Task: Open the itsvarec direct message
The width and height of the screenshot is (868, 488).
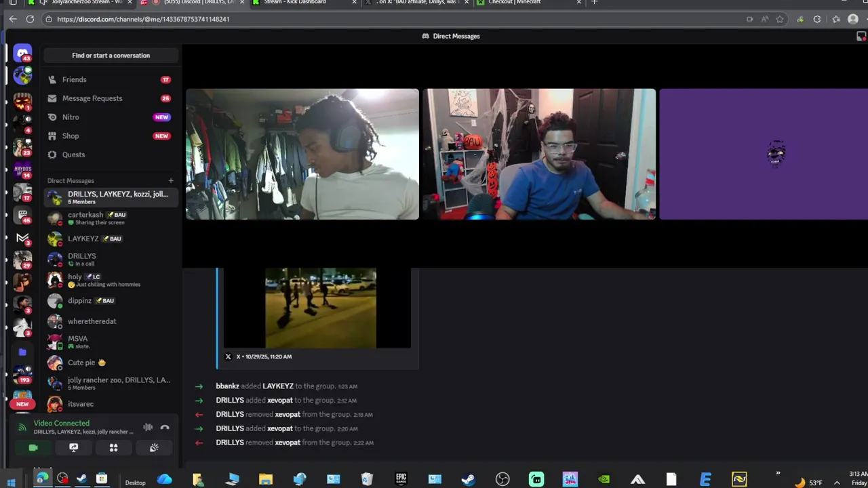Action: click(111, 404)
